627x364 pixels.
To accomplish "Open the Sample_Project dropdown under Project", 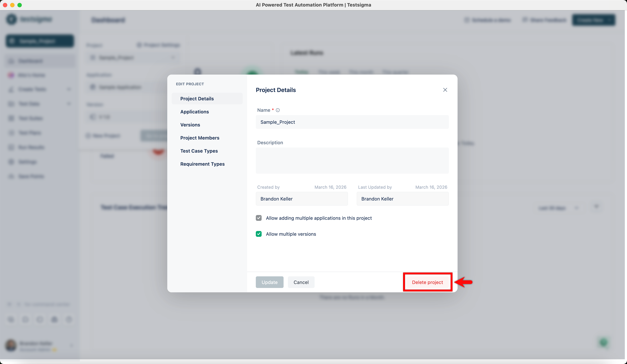I will click(x=133, y=58).
